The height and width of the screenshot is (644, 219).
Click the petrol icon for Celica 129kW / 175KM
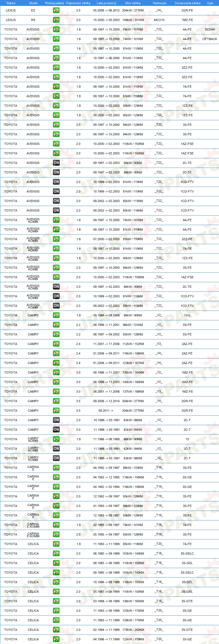tap(56, 620)
